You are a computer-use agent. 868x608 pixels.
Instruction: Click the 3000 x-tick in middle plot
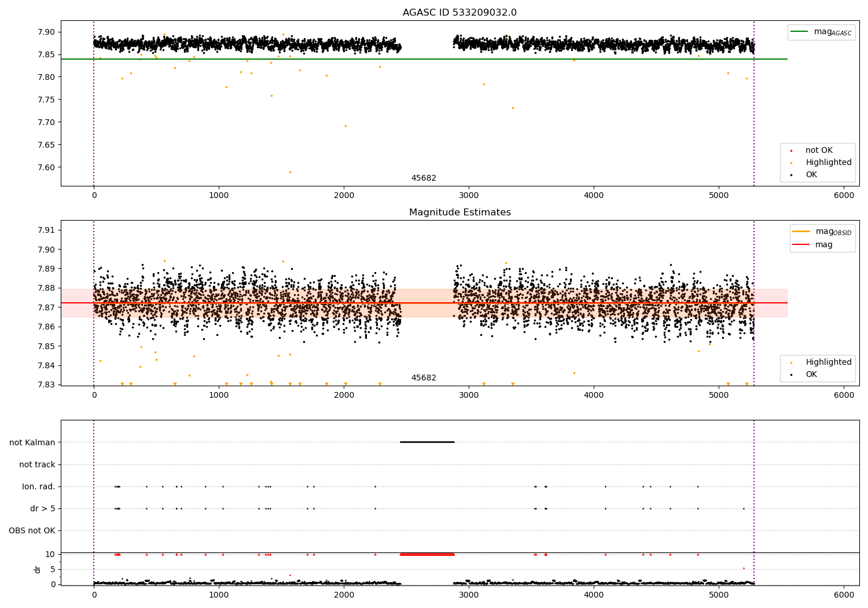tap(469, 395)
